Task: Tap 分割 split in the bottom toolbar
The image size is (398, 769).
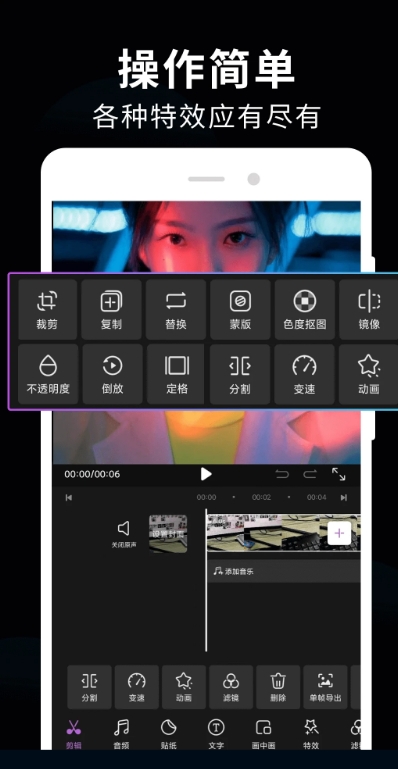Action: (x=89, y=687)
